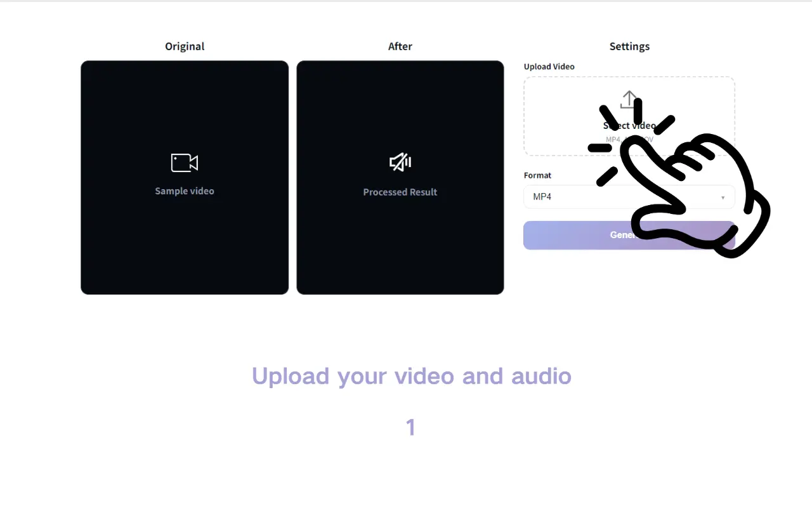Click the "Original" heading

coord(185,46)
